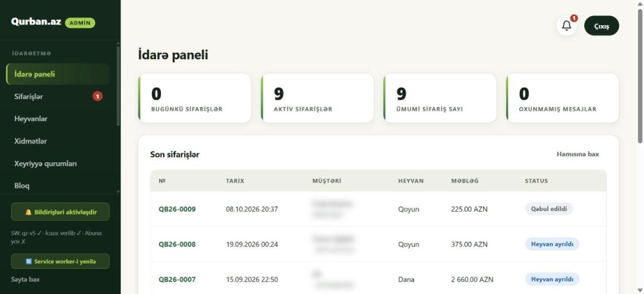Open order QB26-0008
644x294 pixels.
(177, 244)
